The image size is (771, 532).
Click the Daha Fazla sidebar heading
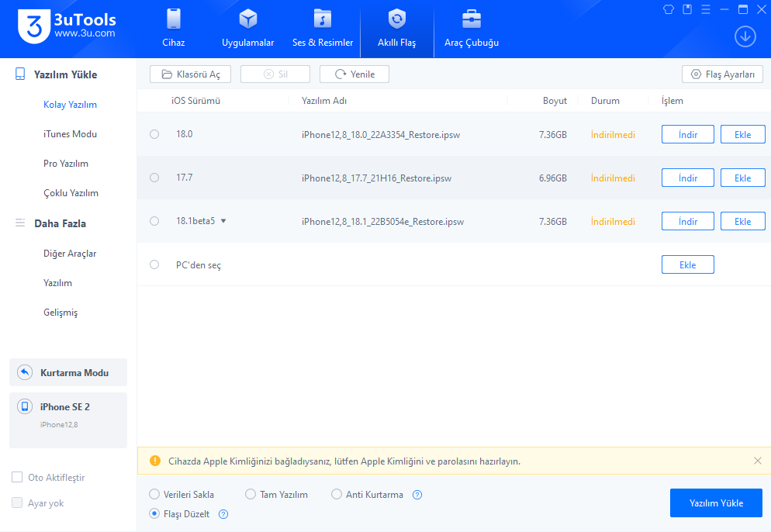(x=60, y=223)
